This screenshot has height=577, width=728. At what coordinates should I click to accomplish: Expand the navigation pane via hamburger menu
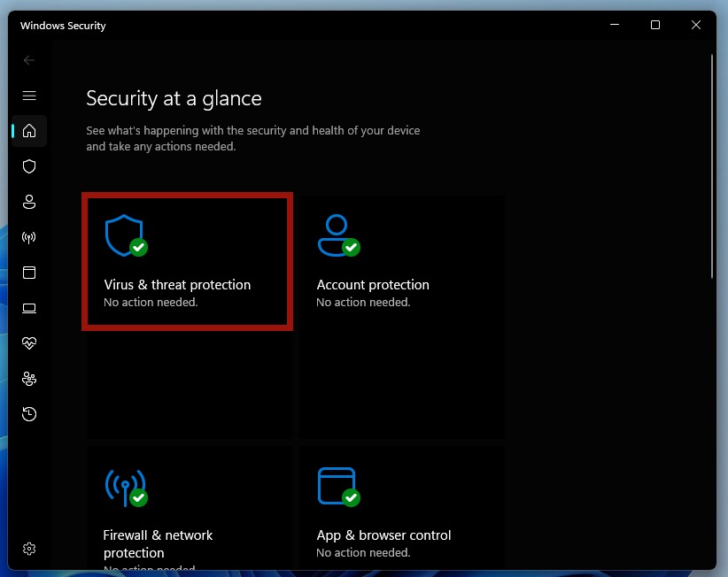(29, 96)
